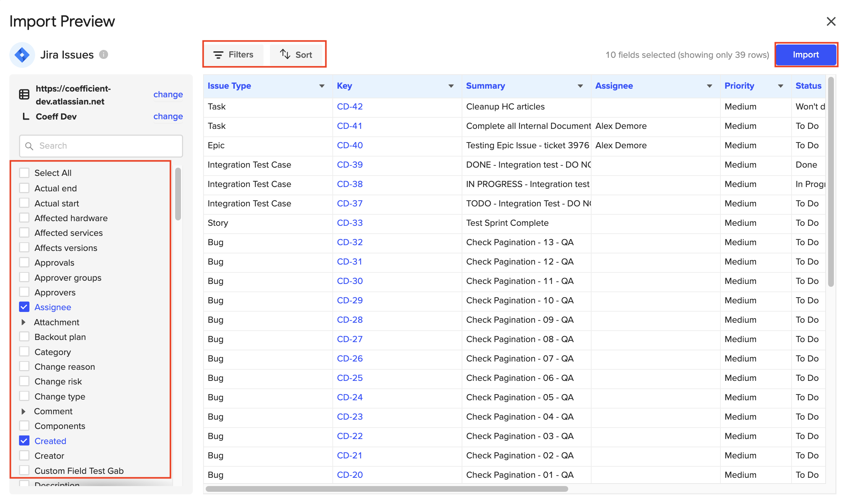Open the Sort options

tap(297, 55)
